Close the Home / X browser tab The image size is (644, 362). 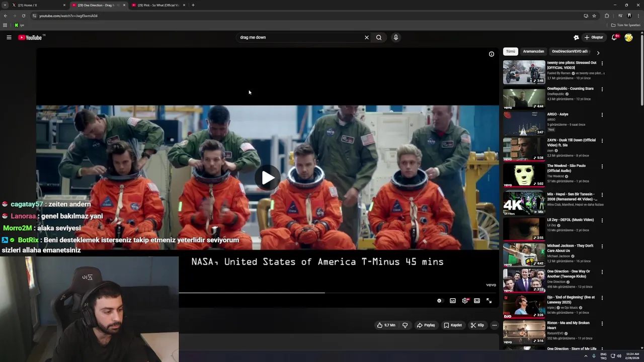[64, 5]
